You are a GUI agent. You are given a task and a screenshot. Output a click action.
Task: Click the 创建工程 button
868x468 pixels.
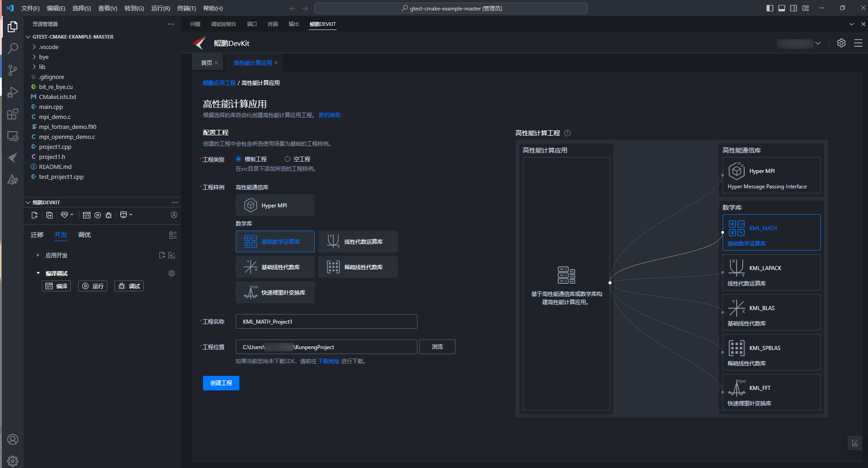tap(221, 383)
